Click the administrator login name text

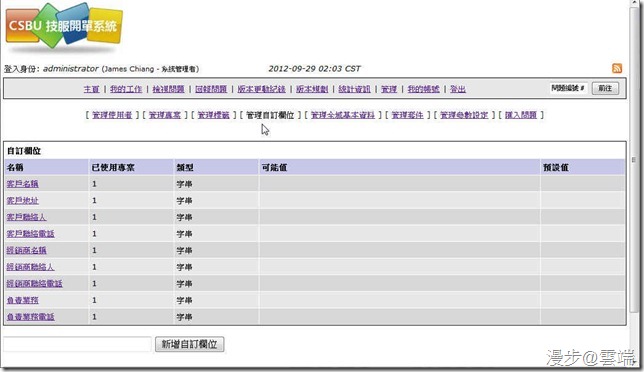point(71,69)
